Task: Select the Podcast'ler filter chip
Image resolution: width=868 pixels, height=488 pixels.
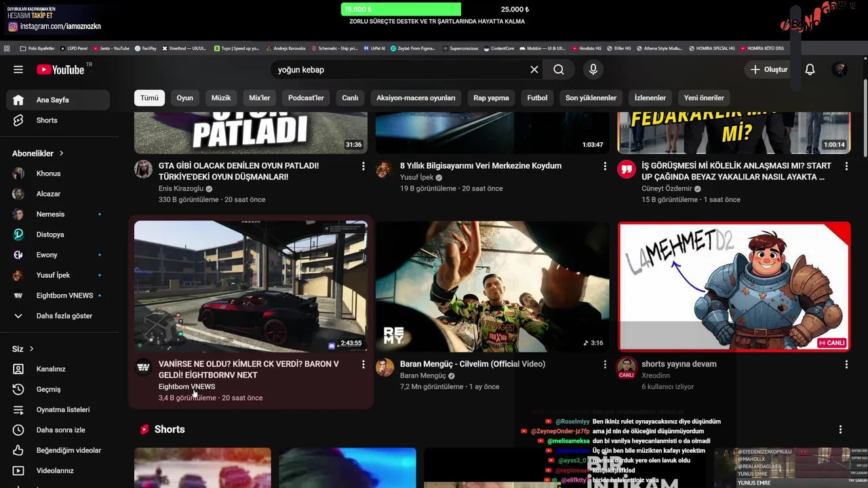Action: coord(306,98)
